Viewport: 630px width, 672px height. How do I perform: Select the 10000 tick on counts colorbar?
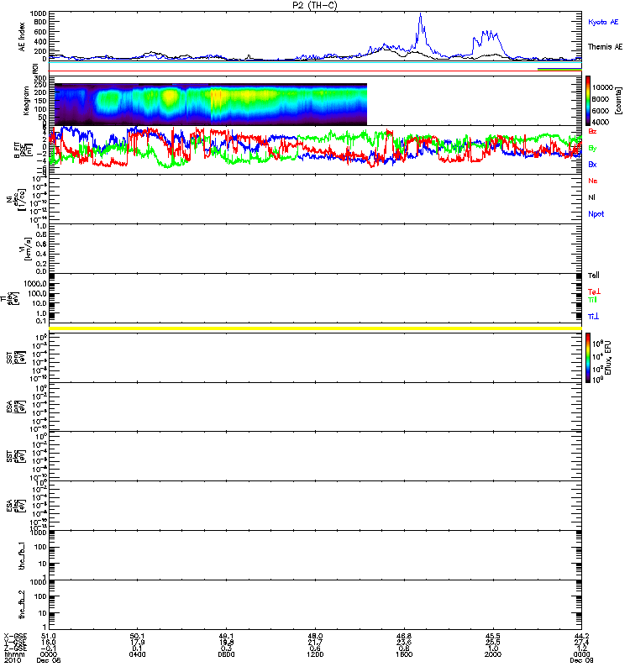(x=602, y=87)
